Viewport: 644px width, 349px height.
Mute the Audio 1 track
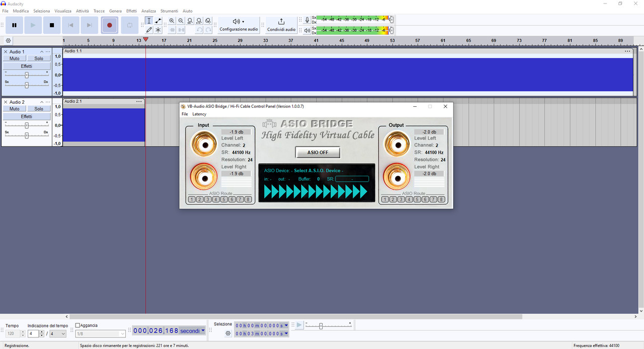pyautogui.click(x=15, y=58)
